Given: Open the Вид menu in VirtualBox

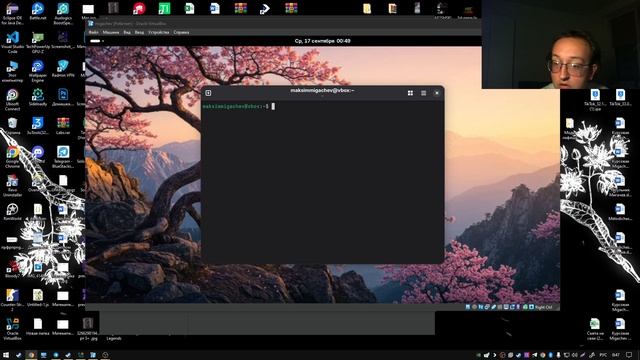Looking at the screenshot, I should [x=127, y=32].
